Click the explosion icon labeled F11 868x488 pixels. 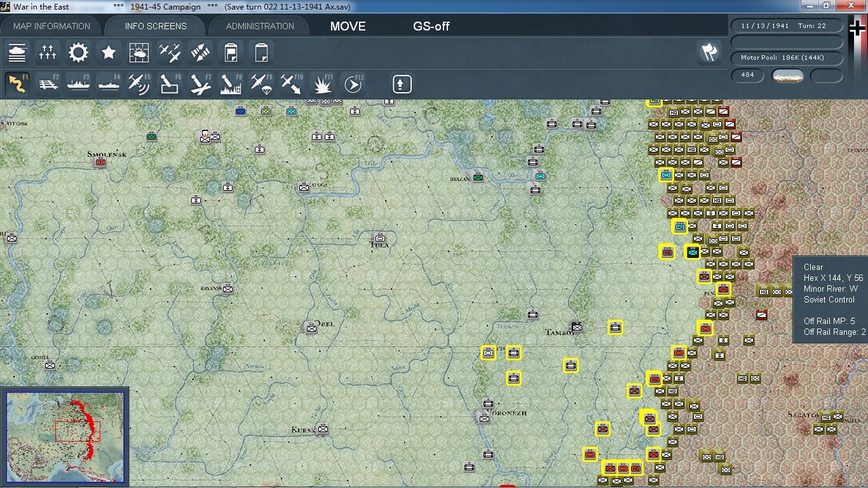click(x=323, y=84)
